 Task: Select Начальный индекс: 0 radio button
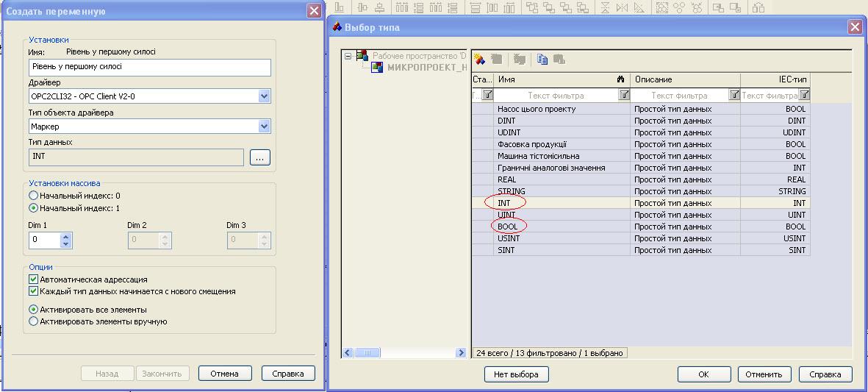click(33, 196)
